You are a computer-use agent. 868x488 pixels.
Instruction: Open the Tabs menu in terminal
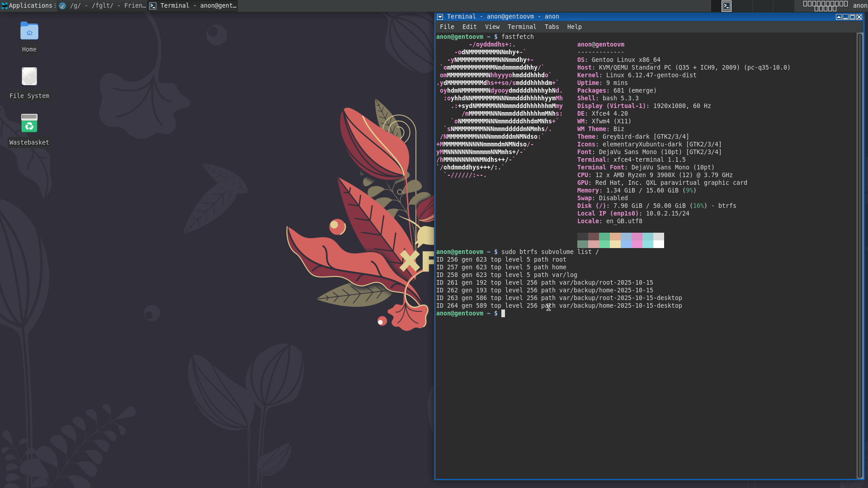552,27
